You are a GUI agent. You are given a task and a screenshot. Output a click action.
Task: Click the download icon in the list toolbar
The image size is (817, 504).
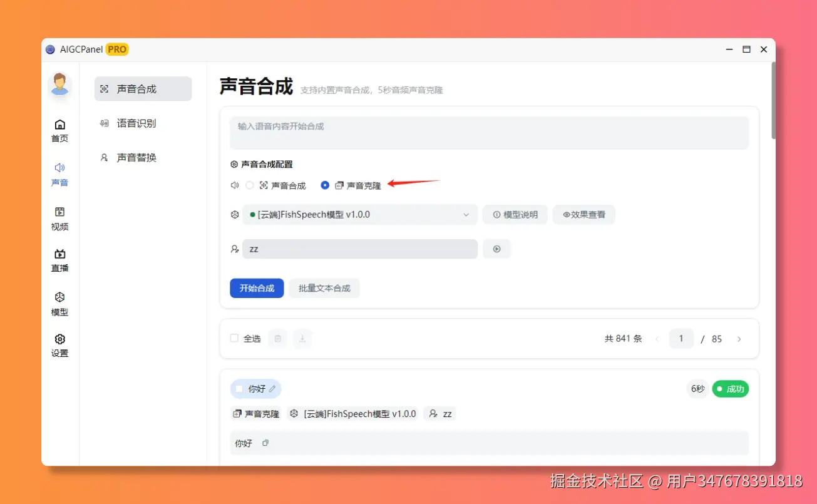click(x=302, y=339)
